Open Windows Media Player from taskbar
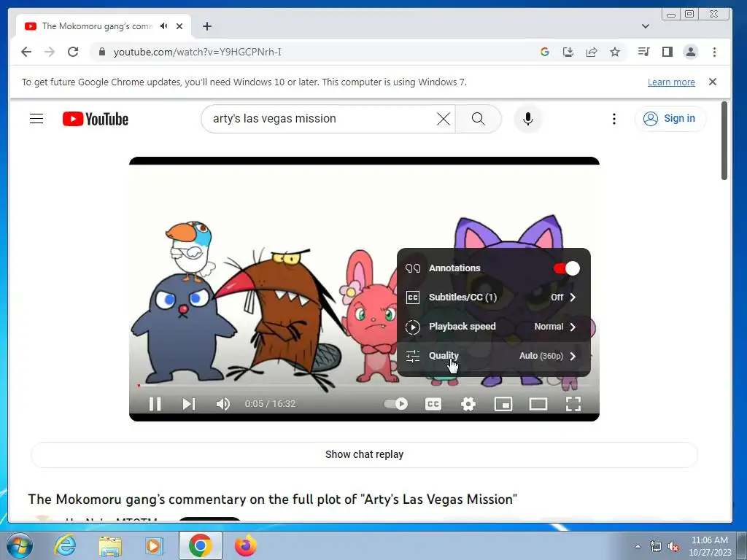 point(154,545)
